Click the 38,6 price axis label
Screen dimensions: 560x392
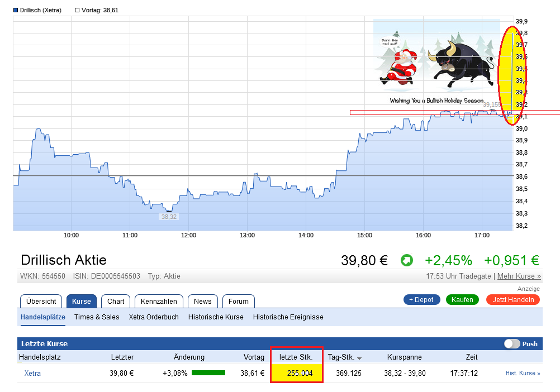[521, 176]
